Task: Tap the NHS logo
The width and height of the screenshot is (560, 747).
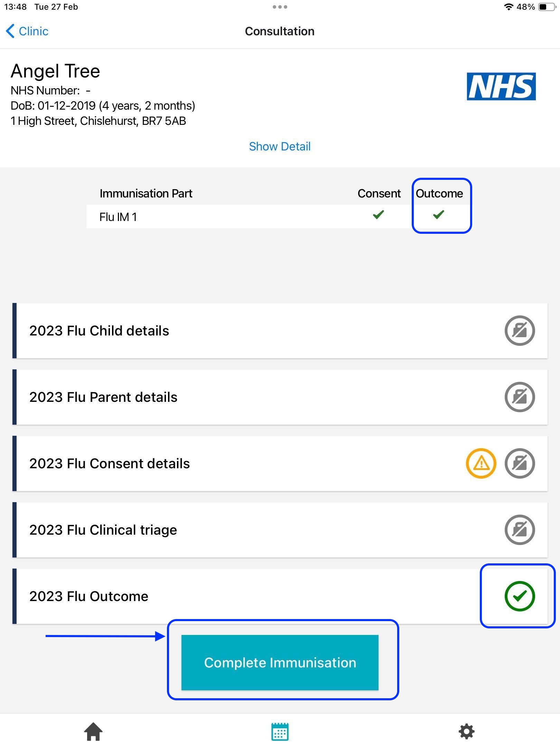Action: [x=501, y=86]
